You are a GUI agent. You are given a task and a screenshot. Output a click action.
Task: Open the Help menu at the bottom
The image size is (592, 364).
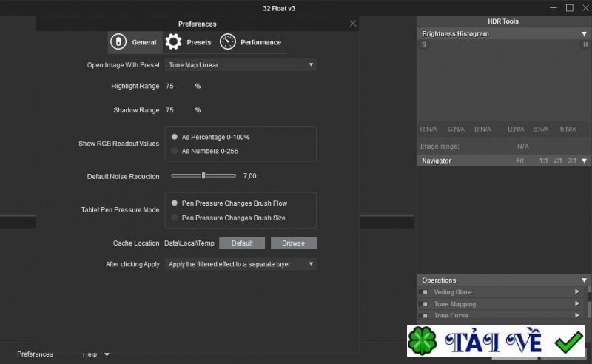click(90, 354)
